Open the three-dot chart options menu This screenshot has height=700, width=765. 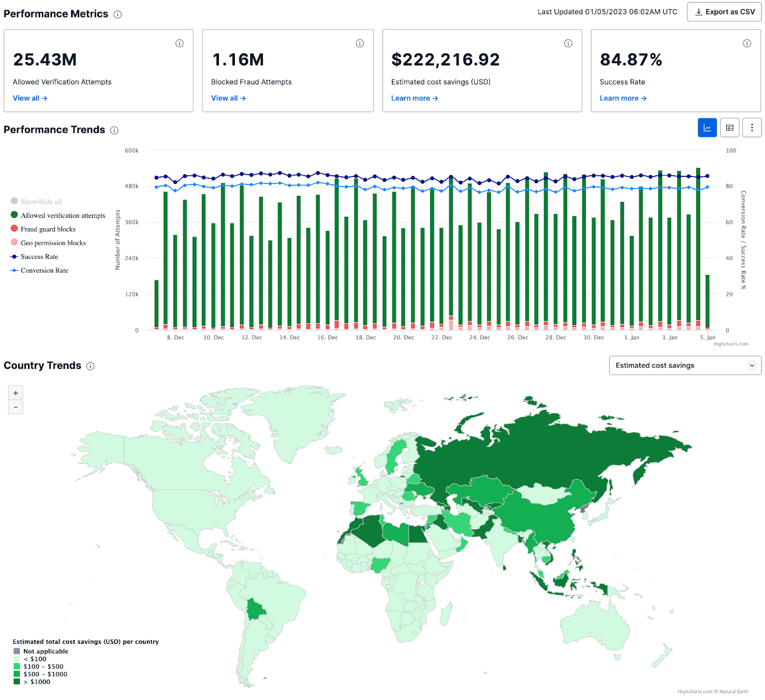[751, 127]
